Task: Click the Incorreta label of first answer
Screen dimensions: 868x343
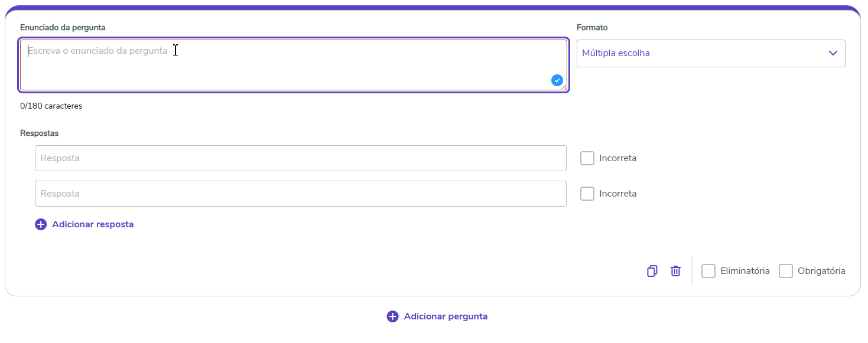Action: (x=617, y=158)
